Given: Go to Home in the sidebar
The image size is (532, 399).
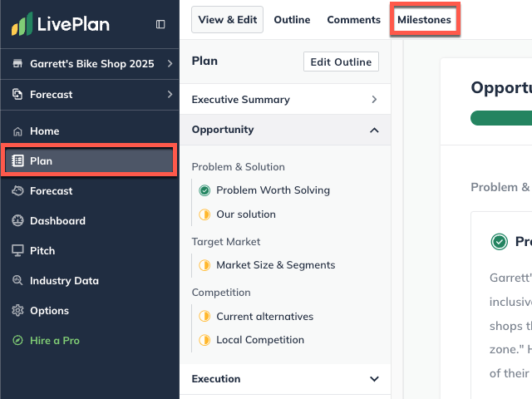Looking at the screenshot, I should click(x=44, y=131).
